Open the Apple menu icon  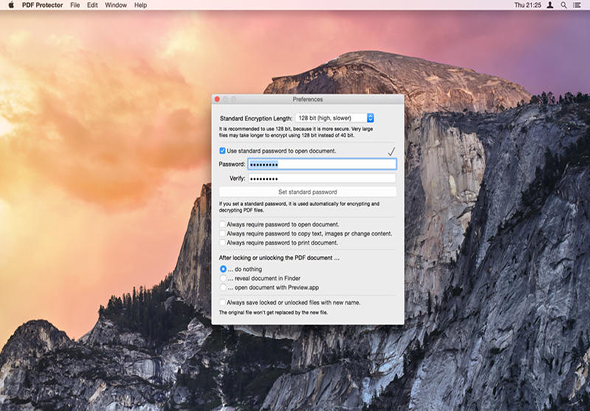click(11, 5)
